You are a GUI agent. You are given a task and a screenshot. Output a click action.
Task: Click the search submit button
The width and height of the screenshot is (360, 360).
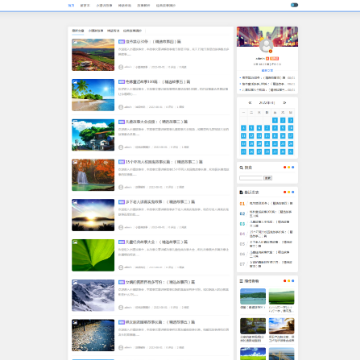click(268, 178)
